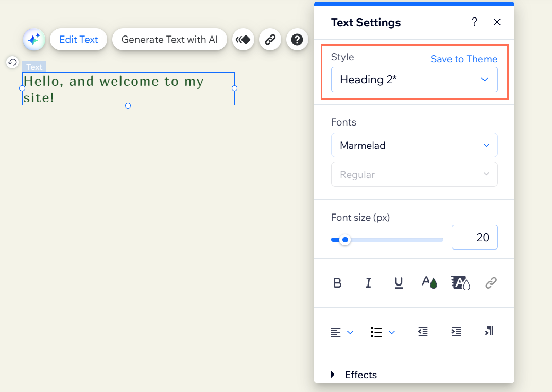552x392 pixels.
Task: Click the right resize handle of text box
Action: click(x=234, y=88)
